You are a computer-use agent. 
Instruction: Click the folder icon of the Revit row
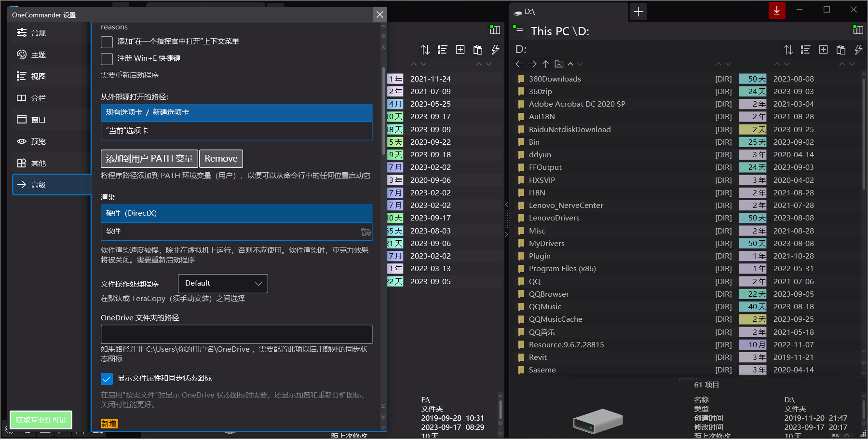tap(521, 357)
